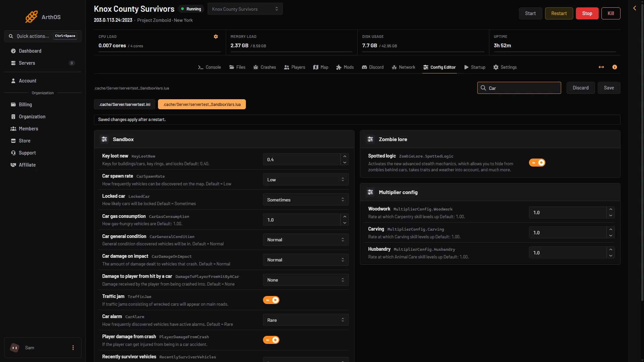Click search magnifier icon in Car field

pyautogui.click(x=483, y=88)
